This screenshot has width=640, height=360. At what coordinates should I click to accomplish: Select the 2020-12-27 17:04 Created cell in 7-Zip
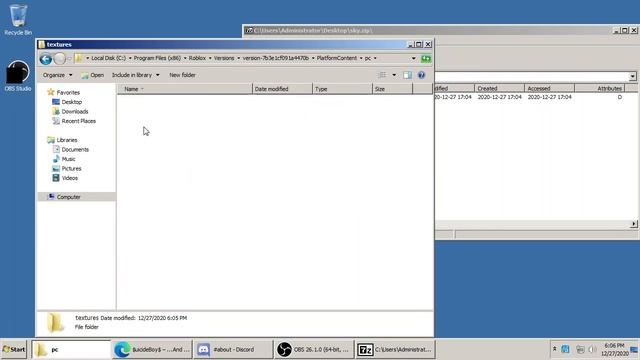coord(499,97)
